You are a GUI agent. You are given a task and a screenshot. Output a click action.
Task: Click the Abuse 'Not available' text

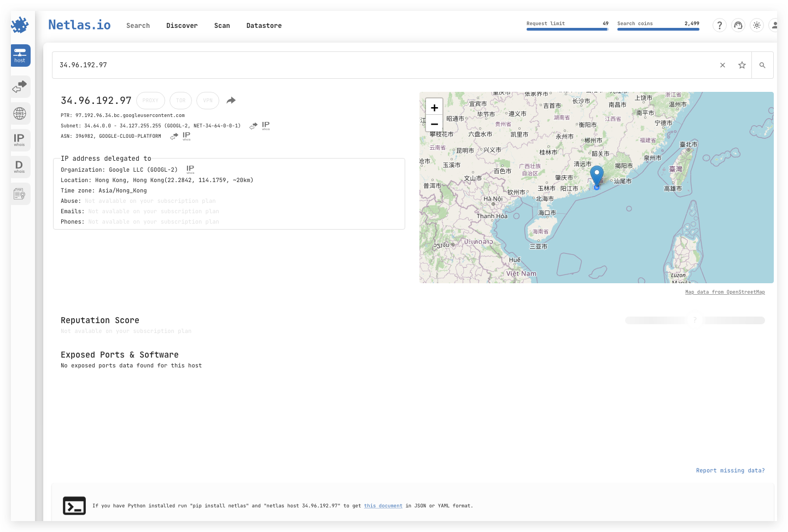150,201
